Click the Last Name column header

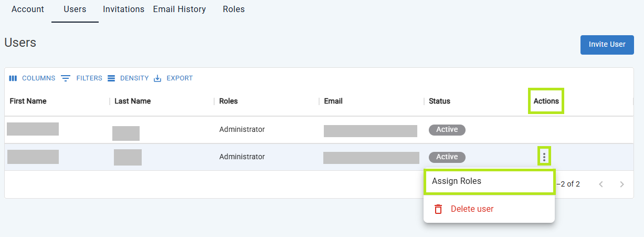tap(133, 101)
